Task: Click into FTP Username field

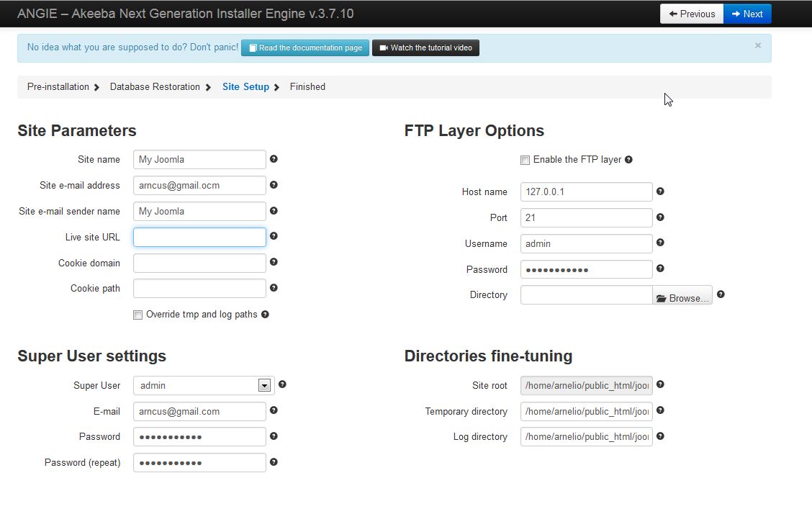Action: (586, 243)
